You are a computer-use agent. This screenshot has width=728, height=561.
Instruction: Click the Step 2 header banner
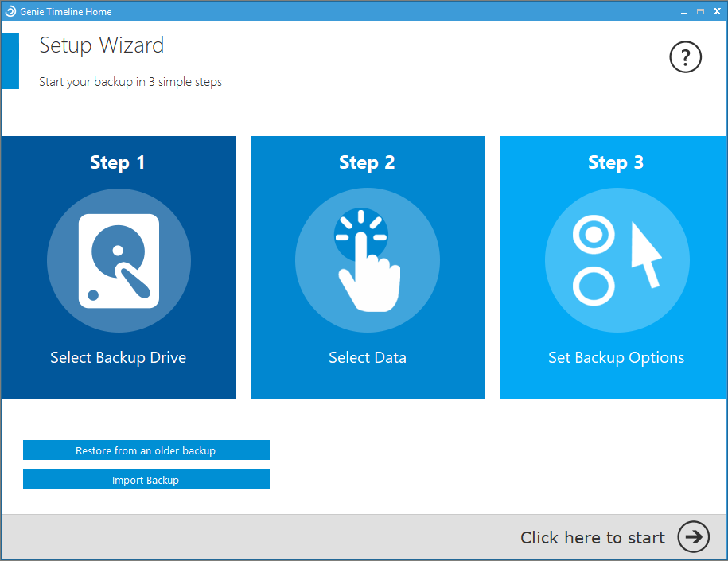[367, 162]
